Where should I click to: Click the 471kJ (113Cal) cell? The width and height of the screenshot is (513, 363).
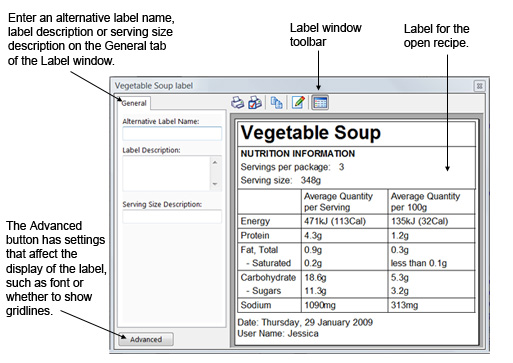(x=335, y=221)
